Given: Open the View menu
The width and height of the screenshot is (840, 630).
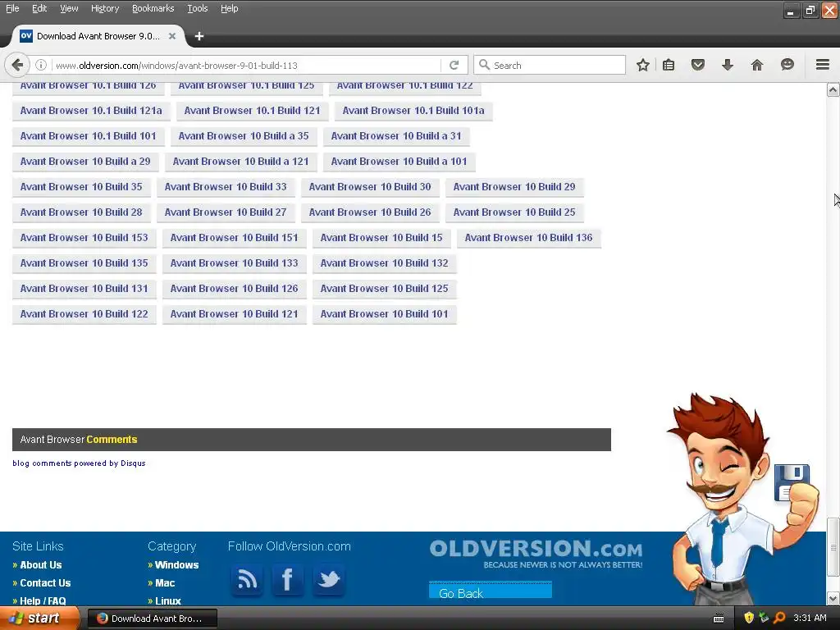Looking at the screenshot, I should click(x=69, y=8).
